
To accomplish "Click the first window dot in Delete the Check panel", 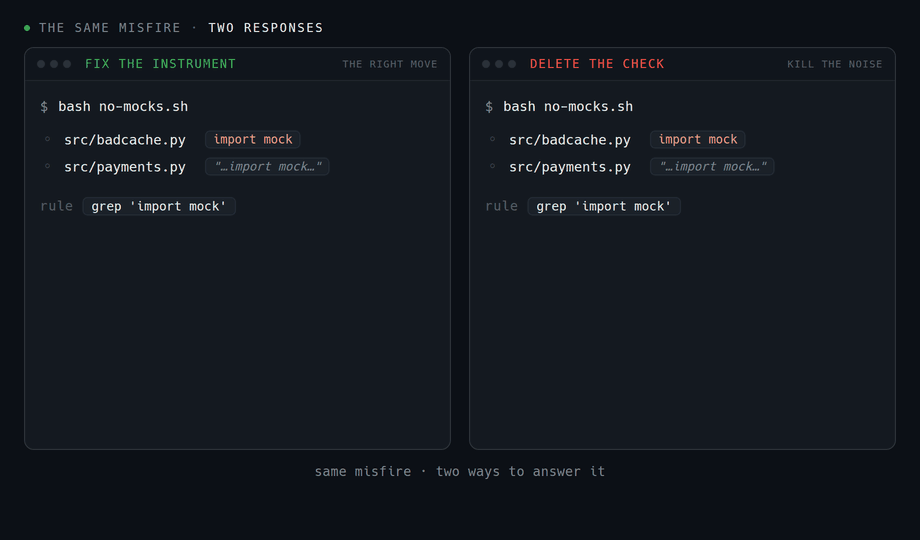I will point(486,64).
